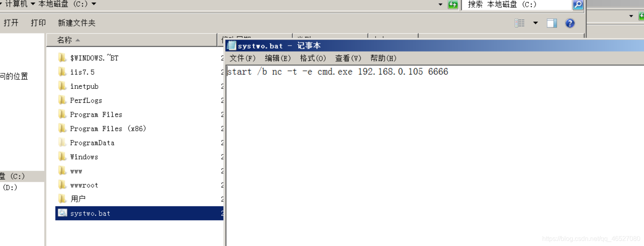
Task: Click the 打印 toolbar button
Action: tap(38, 23)
